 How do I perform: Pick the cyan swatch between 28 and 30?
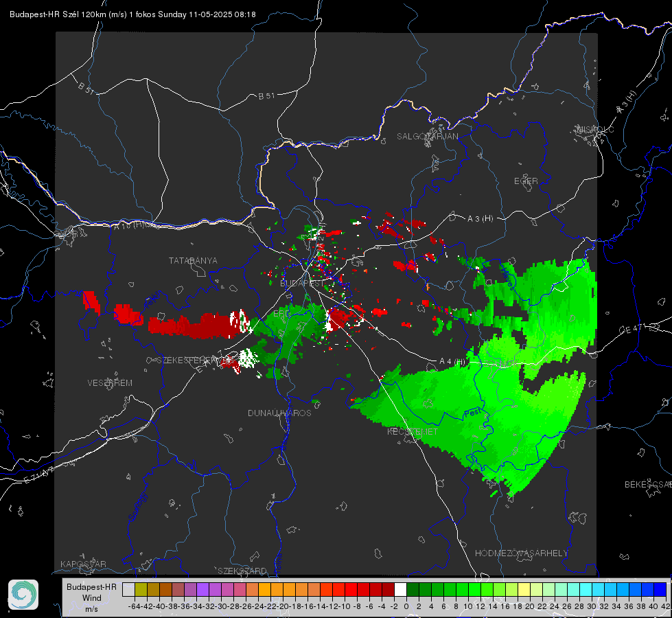(586, 590)
